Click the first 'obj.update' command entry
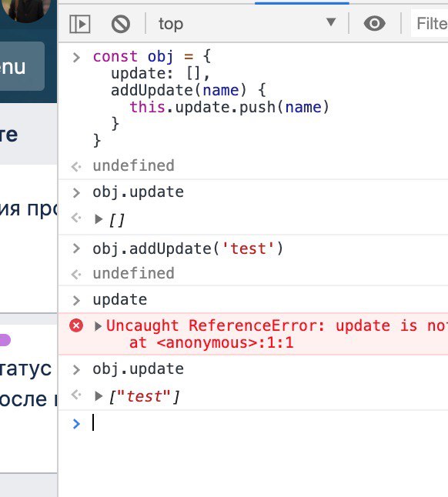 [x=139, y=192]
